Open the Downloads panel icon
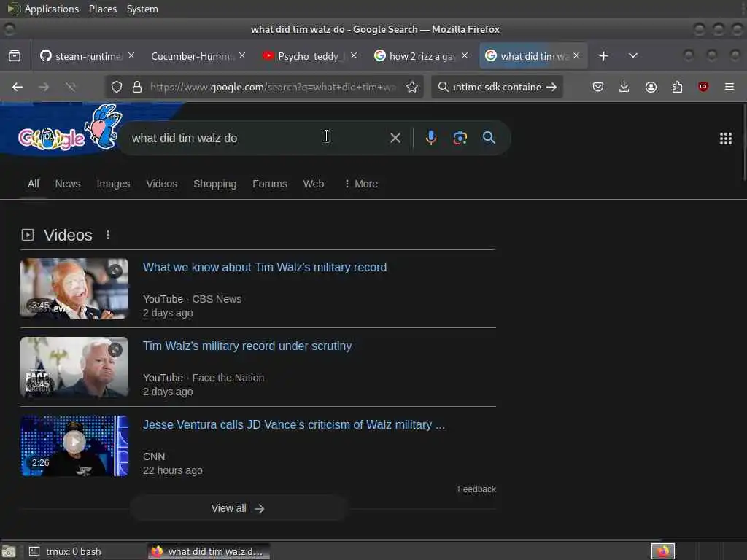 click(x=624, y=87)
